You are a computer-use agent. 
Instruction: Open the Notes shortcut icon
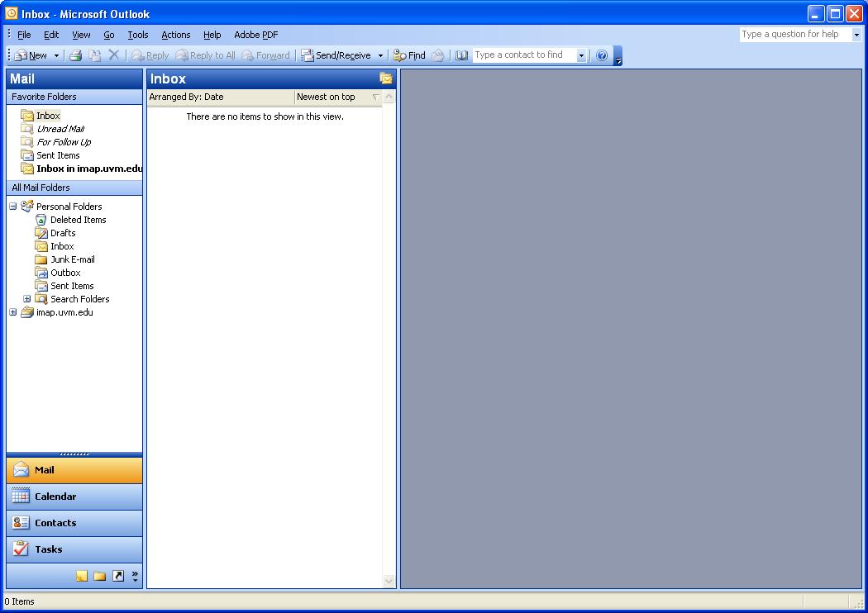pyautogui.click(x=82, y=575)
